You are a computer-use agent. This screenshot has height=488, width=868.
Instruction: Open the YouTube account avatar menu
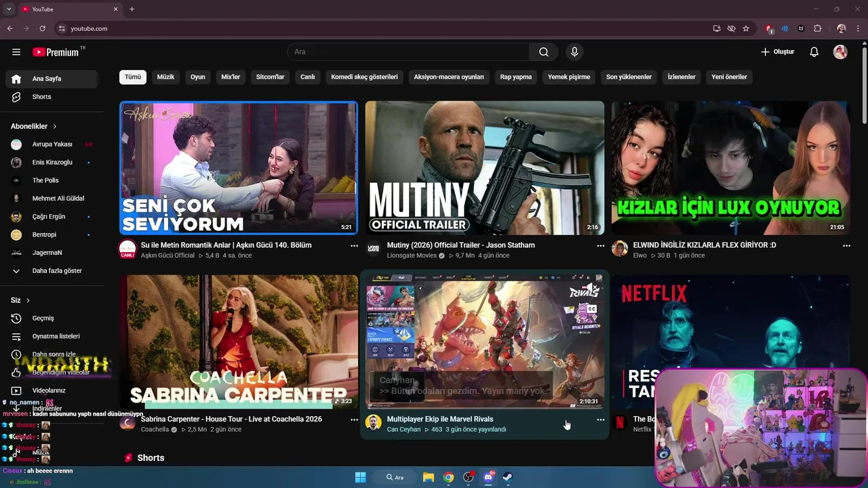tap(840, 52)
